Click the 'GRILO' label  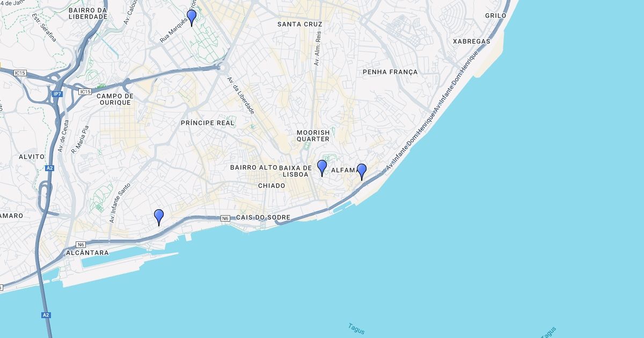click(x=495, y=16)
